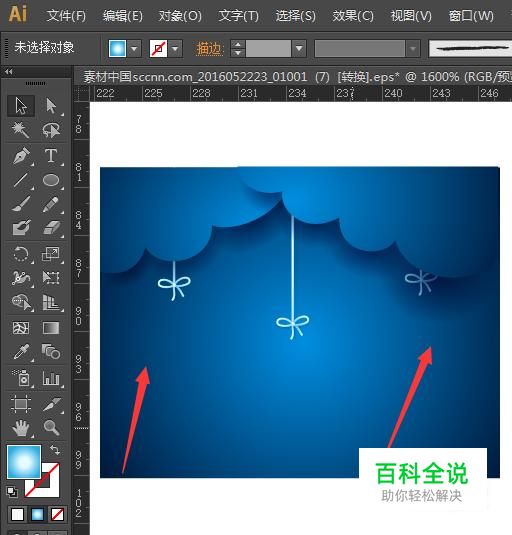Open the stroke color dropdown in control bar
This screenshot has height=535, width=512.
[x=175, y=48]
